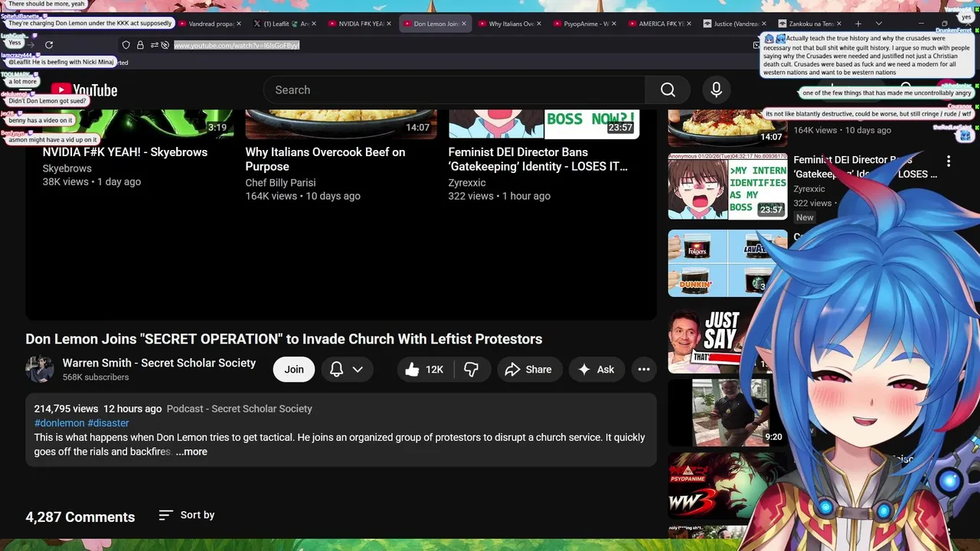Click the Podcast - Secret Scholar Society link
Viewport: 980px width, 551px height.
[x=239, y=409]
